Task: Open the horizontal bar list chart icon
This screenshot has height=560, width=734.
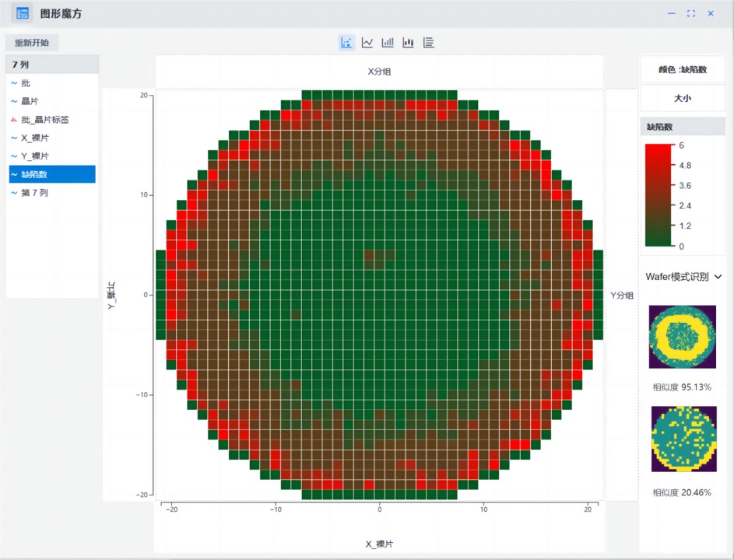Action: click(x=428, y=43)
